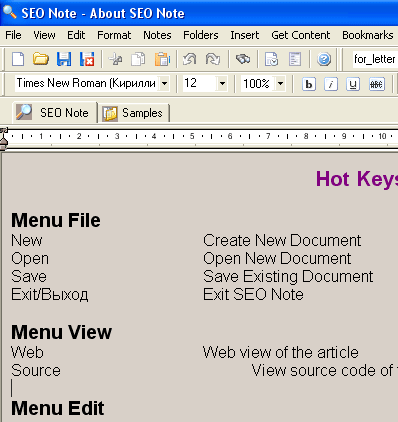This screenshot has height=422, width=398.
Task: Toggle bold formatting
Action: click(309, 84)
